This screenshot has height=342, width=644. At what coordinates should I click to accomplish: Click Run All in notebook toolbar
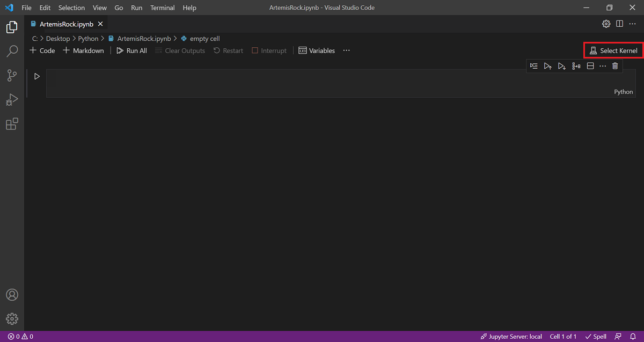point(131,50)
